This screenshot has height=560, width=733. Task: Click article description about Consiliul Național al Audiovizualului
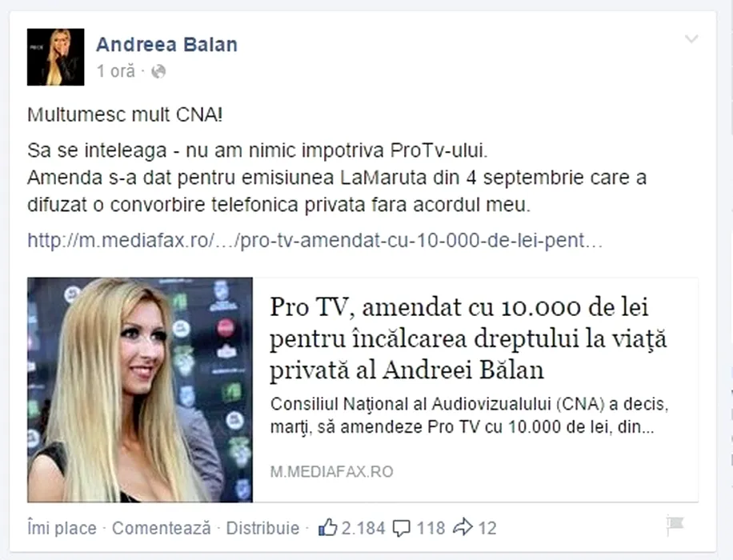[470, 415]
